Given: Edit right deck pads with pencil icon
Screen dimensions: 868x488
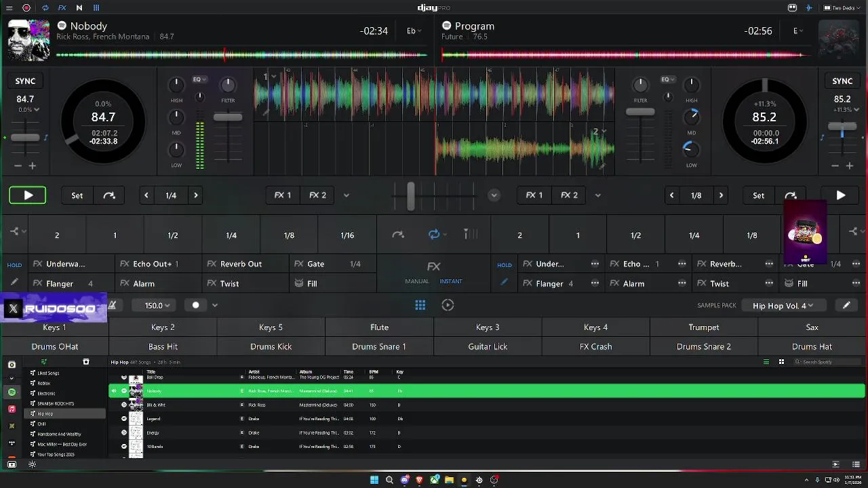Looking at the screenshot, I should pyautogui.click(x=504, y=283).
